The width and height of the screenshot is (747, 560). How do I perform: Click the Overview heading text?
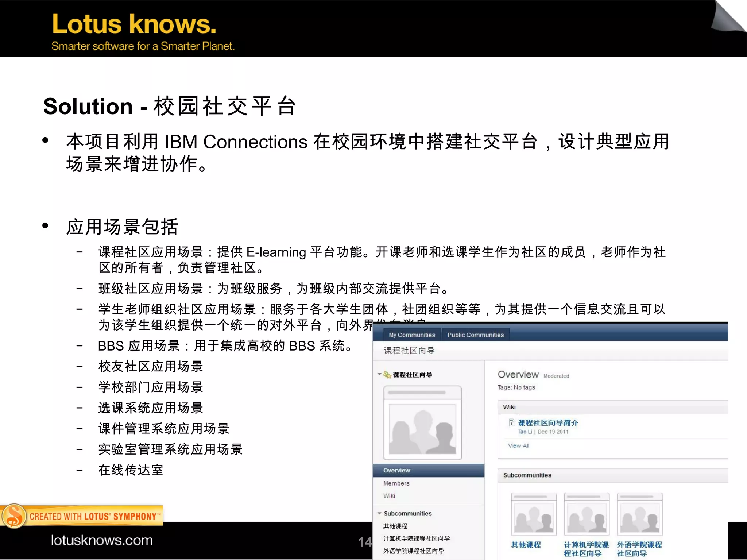pos(518,375)
